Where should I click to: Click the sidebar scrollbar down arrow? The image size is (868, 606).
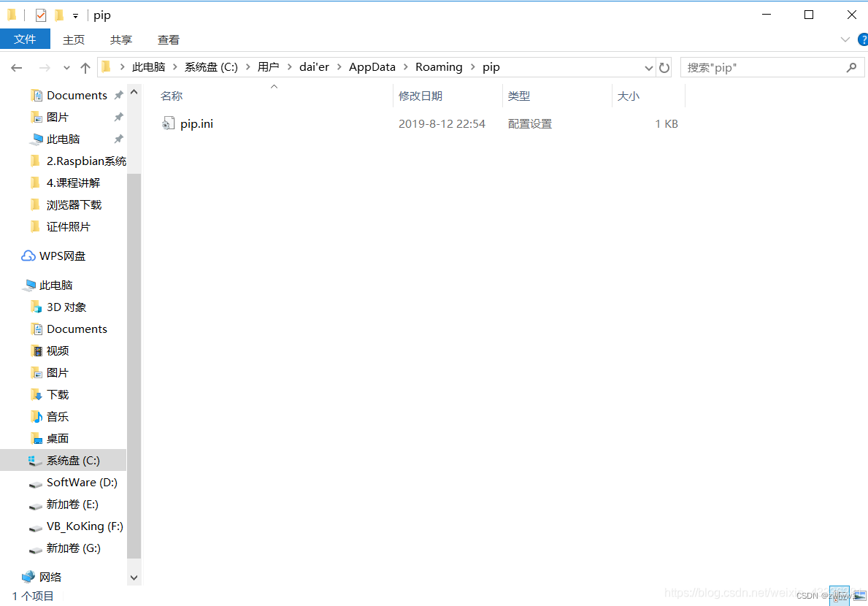point(134,577)
